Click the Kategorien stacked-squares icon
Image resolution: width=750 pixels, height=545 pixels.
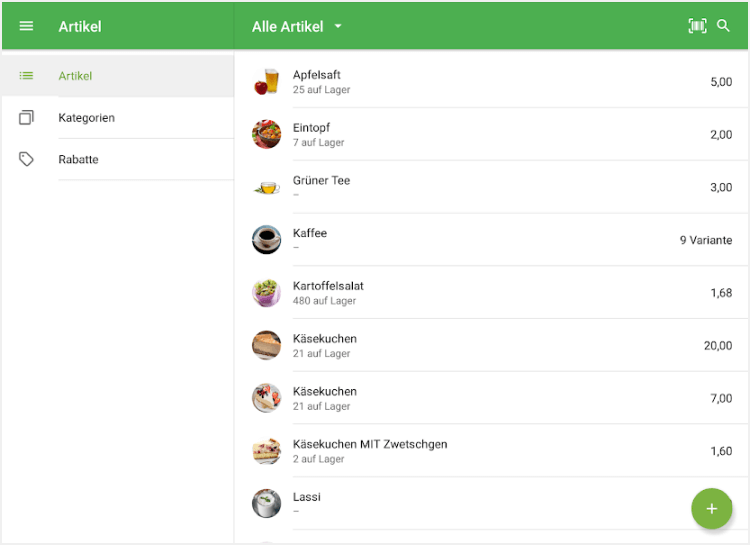pos(26,118)
